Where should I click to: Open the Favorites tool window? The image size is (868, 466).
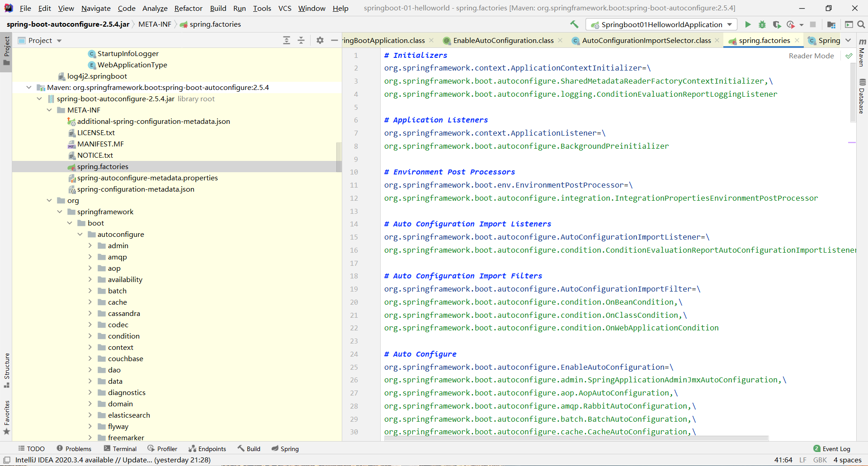[6, 418]
